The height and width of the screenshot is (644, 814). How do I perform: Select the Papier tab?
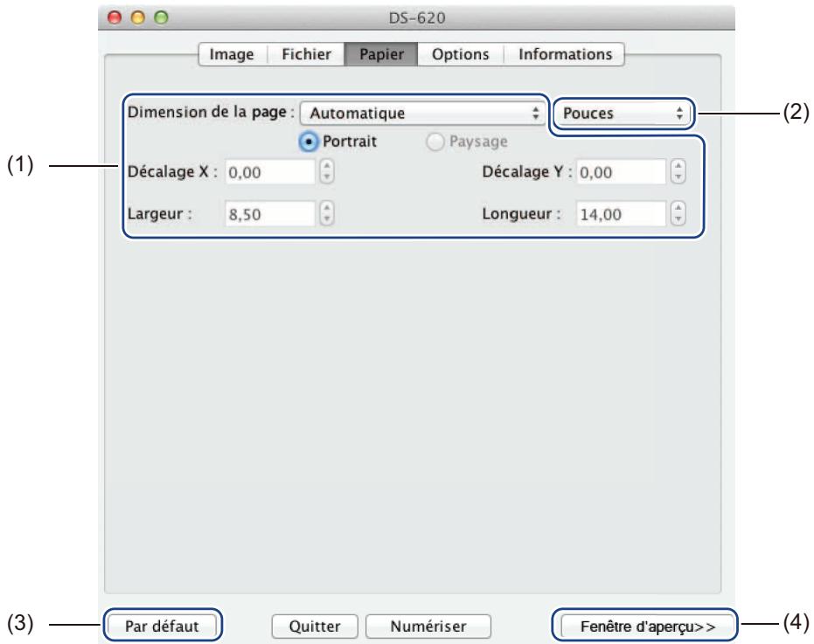[x=381, y=54]
